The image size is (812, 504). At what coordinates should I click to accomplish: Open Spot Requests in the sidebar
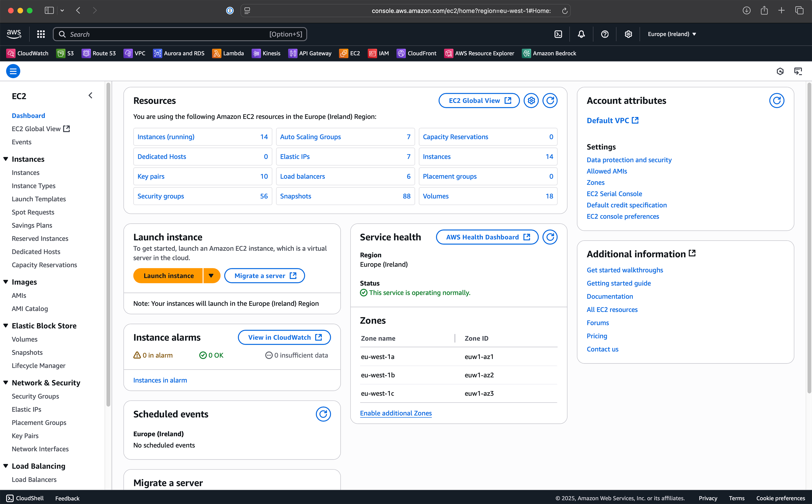click(33, 212)
